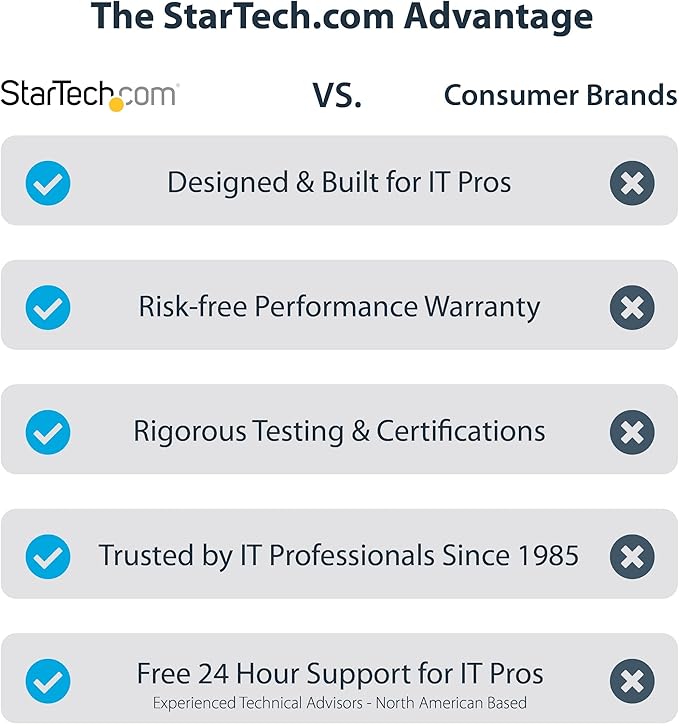The height and width of the screenshot is (726, 679).
Task: Click The StarTech.com Advantage title
Action: point(341,17)
